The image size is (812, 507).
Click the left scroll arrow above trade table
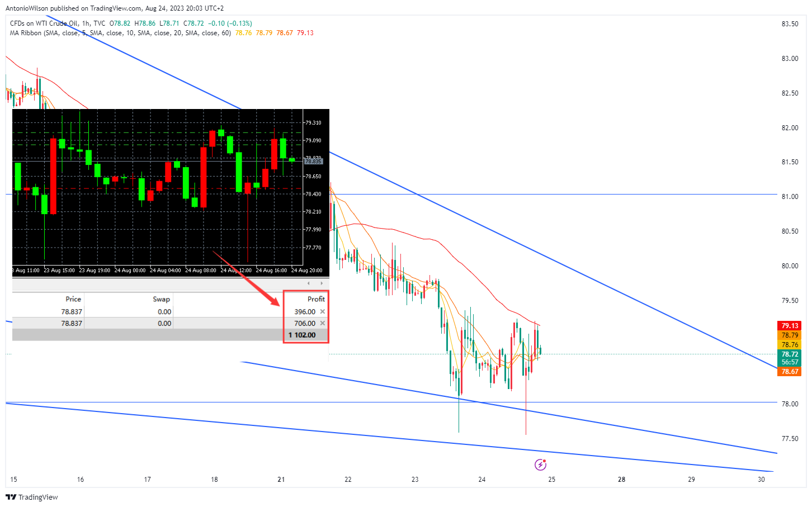(309, 283)
